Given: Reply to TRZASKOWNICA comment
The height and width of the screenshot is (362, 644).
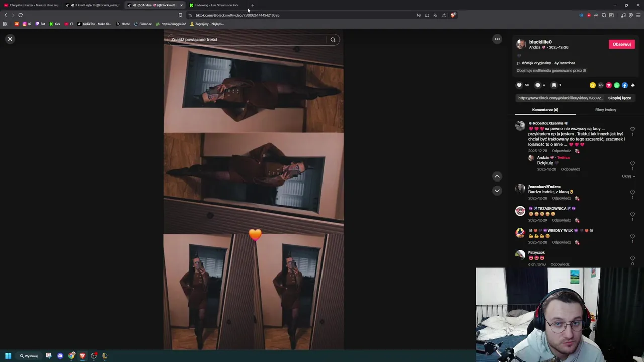Looking at the screenshot, I should click(561, 220).
